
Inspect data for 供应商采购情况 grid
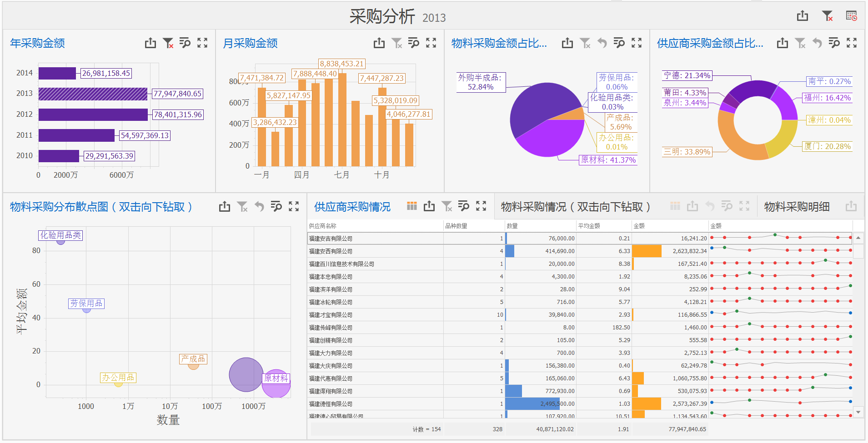click(x=464, y=207)
